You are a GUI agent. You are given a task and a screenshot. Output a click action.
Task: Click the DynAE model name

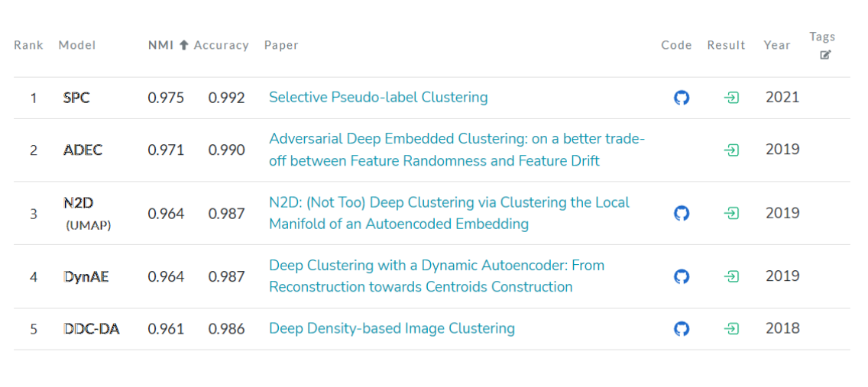tap(86, 276)
